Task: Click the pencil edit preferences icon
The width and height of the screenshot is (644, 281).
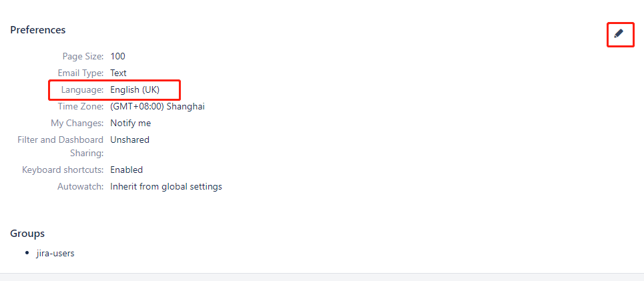Action: (619, 33)
